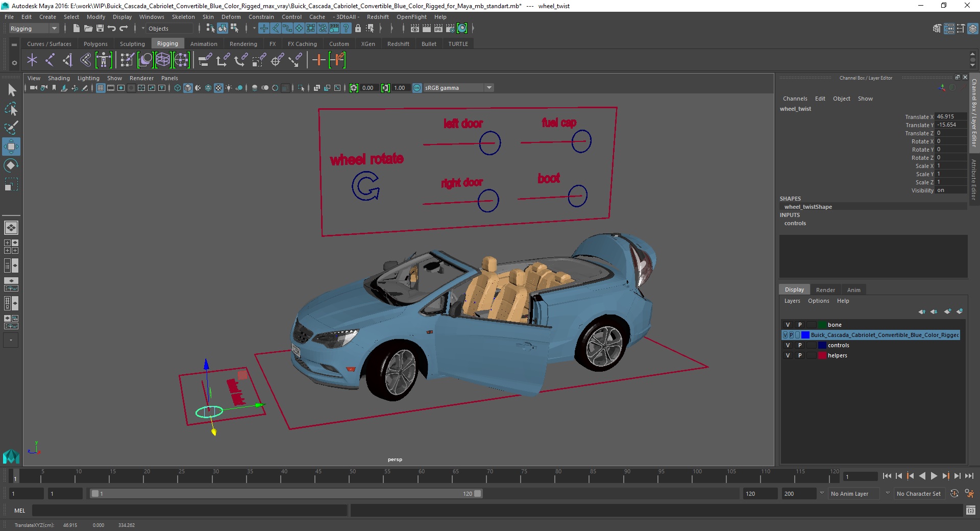Activate the Lasso select tool

point(11,109)
